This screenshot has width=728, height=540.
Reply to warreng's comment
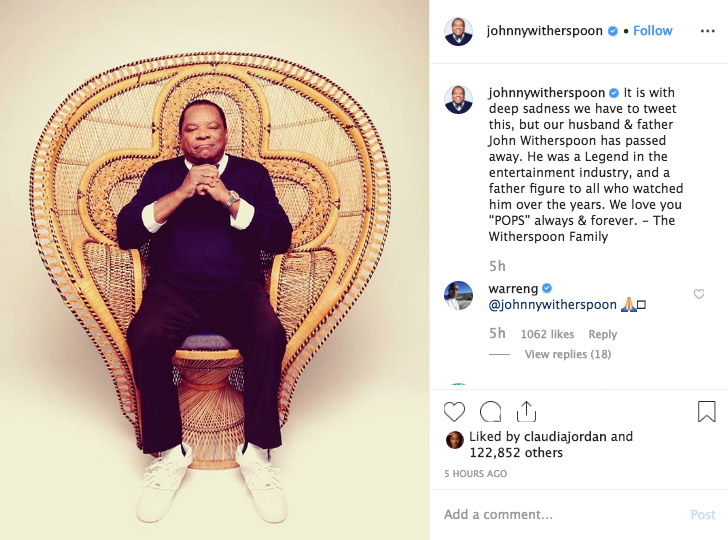point(603,334)
